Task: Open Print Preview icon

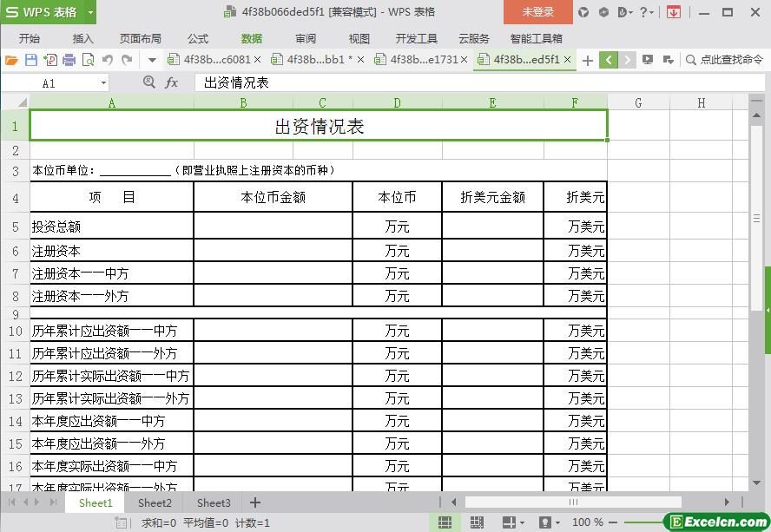Action: (88, 60)
